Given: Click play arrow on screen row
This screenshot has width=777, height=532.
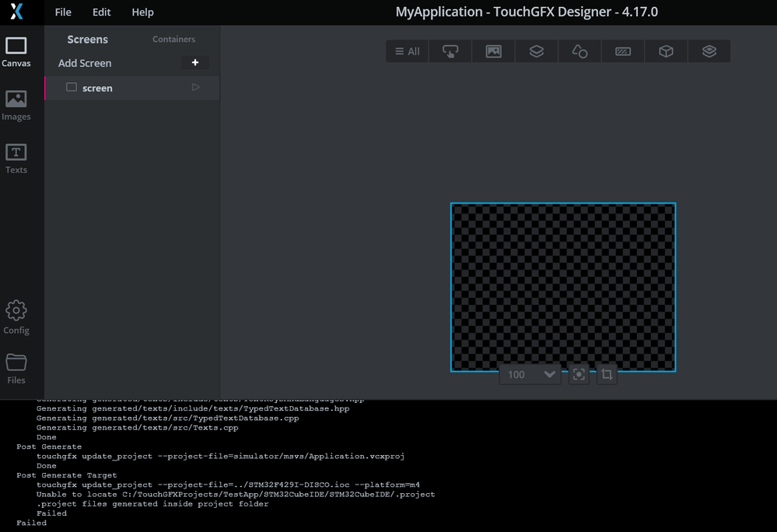Looking at the screenshot, I should pyautogui.click(x=196, y=87).
